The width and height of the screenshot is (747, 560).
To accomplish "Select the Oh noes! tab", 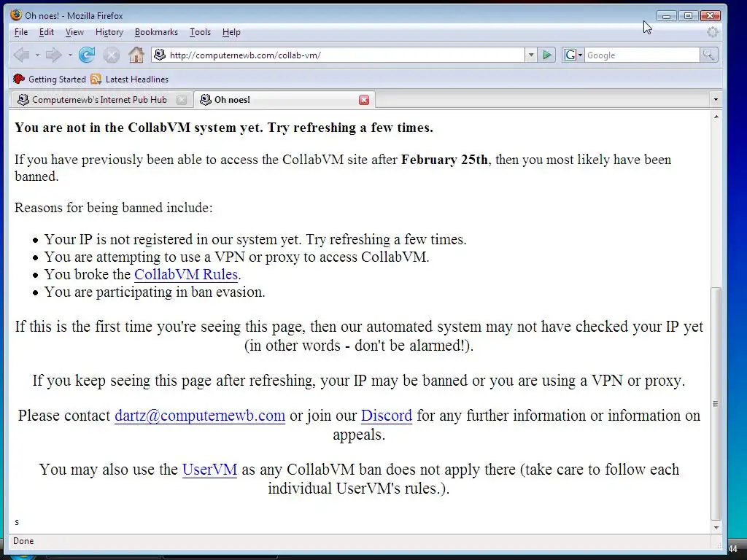I will pyautogui.click(x=285, y=99).
